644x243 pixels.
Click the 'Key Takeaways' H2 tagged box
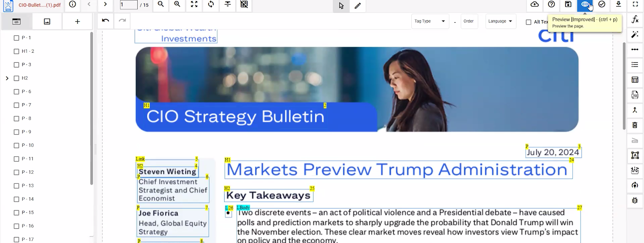[x=268, y=195]
